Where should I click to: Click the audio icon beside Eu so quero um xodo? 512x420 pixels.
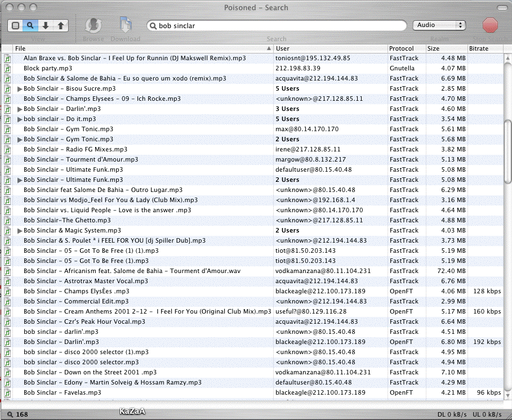click(x=7, y=79)
